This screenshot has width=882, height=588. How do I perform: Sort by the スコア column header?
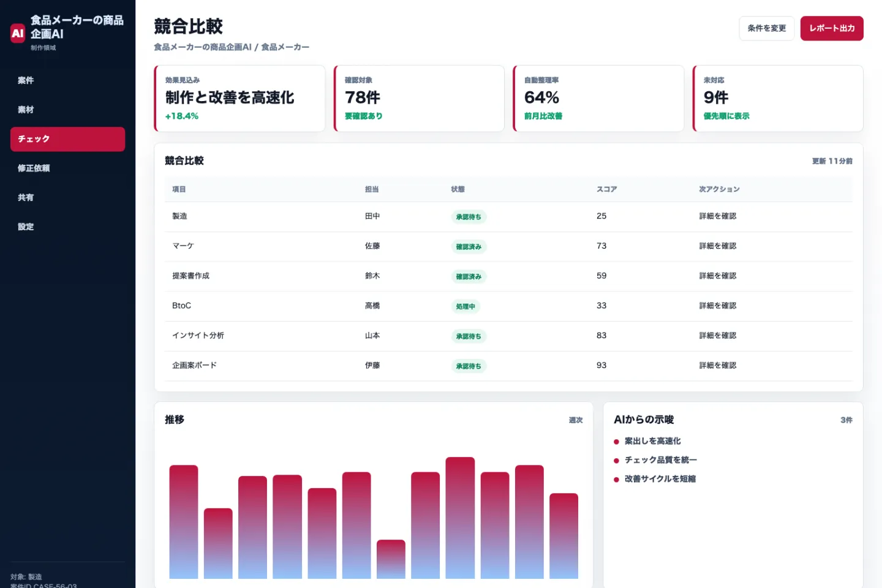pos(606,189)
